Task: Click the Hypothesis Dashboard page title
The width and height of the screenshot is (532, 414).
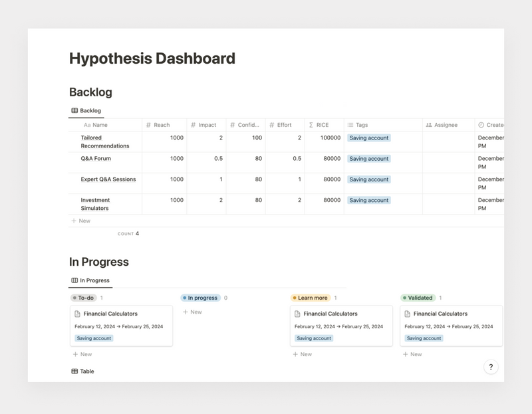Action: (x=152, y=58)
